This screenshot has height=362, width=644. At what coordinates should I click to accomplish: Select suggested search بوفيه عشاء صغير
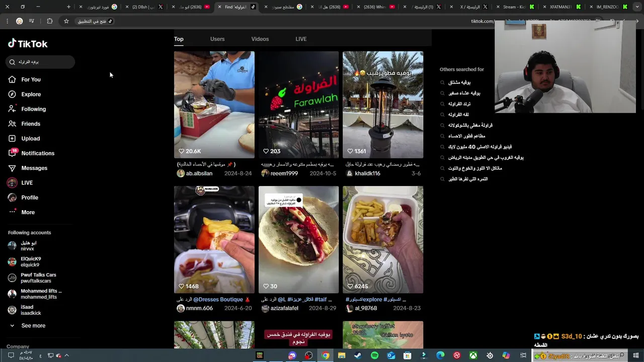coord(464,93)
